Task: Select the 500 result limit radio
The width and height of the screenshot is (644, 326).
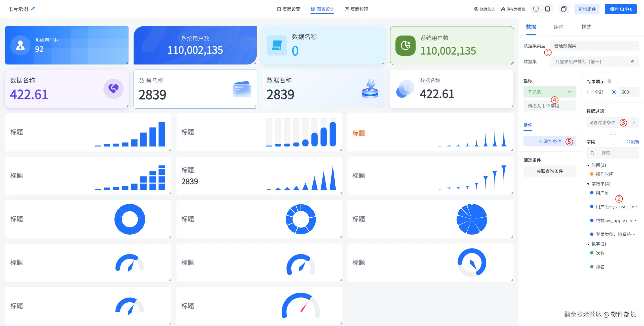Action: [x=614, y=92]
